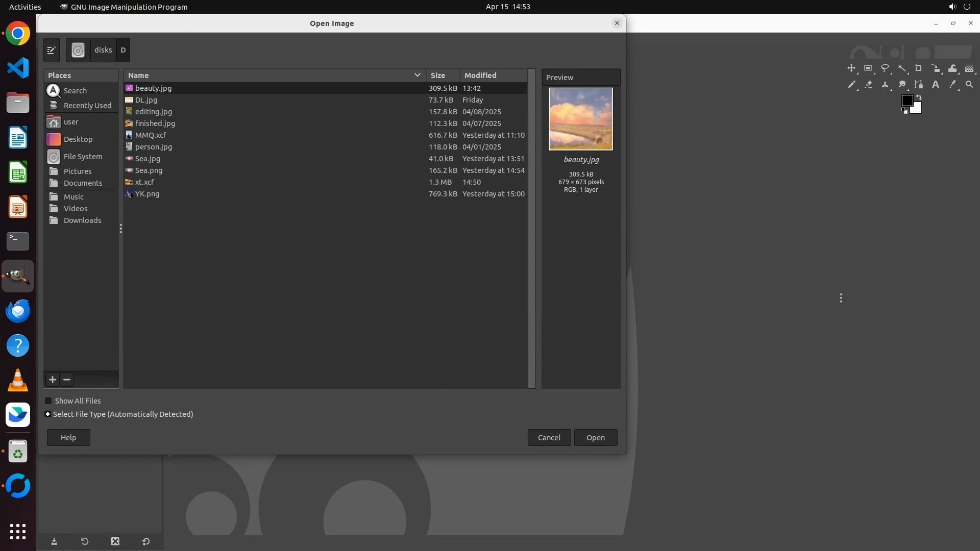Image resolution: width=980 pixels, height=551 pixels.
Task: Select the MMQ.xcf file
Action: (x=151, y=135)
